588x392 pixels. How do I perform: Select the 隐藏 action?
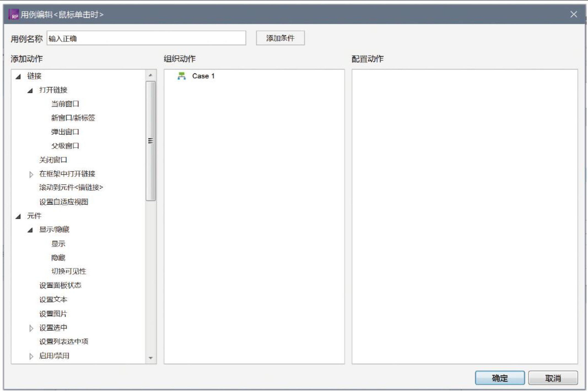(58, 258)
